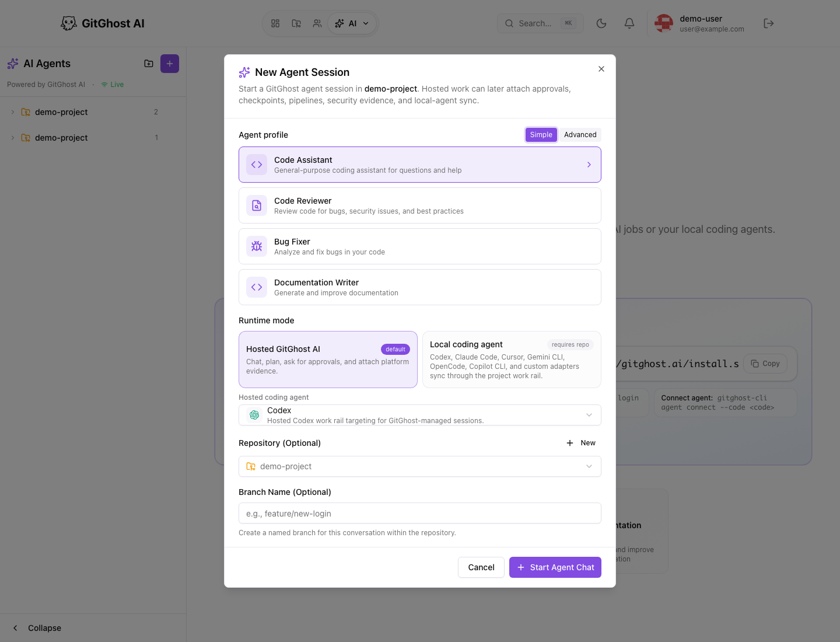Click the logout icon
Screen dimensions: 840x642
tap(769, 23)
